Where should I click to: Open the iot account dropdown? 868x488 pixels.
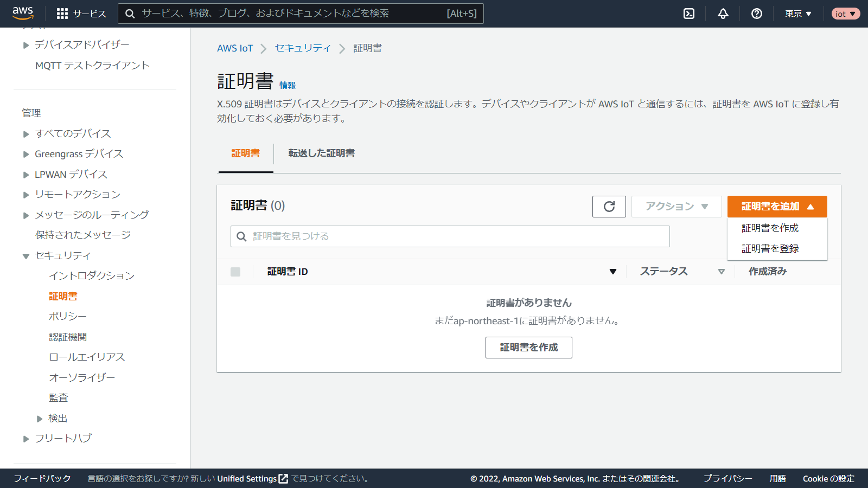845,14
